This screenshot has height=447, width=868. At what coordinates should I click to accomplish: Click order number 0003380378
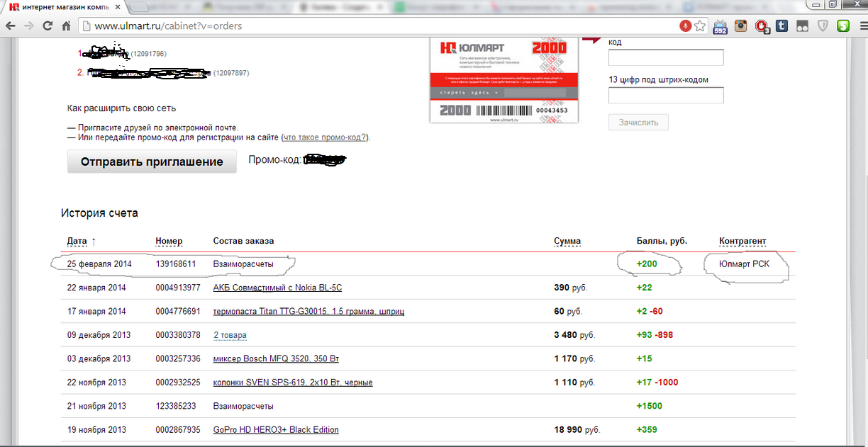[x=178, y=335]
